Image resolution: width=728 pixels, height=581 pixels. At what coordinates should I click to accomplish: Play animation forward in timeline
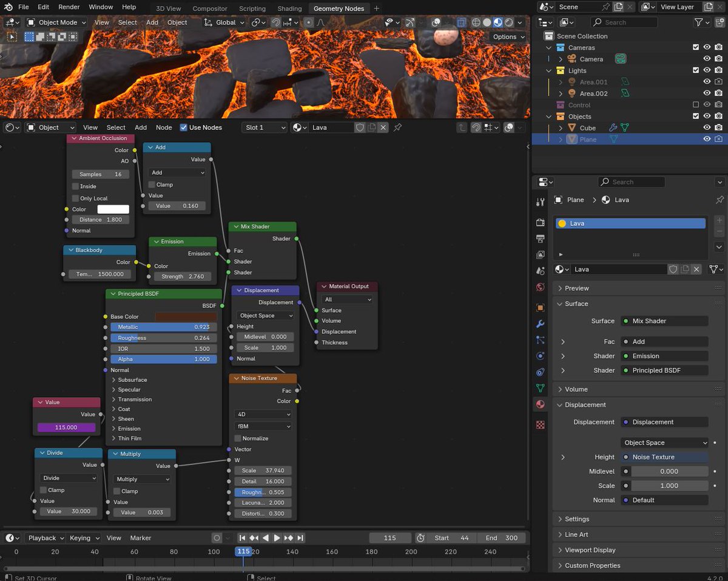(x=277, y=538)
